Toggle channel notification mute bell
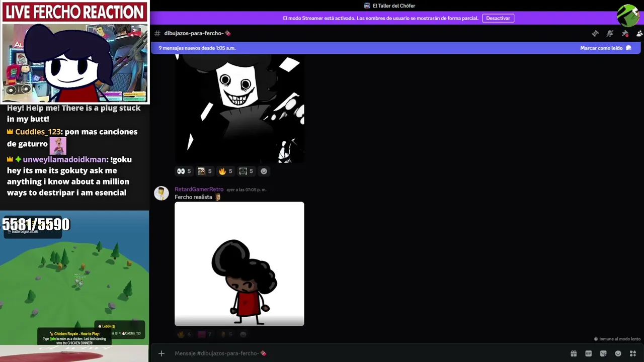Image resolution: width=644 pixels, height=362 pixels. pyautogui.click(x=610, y=33)
